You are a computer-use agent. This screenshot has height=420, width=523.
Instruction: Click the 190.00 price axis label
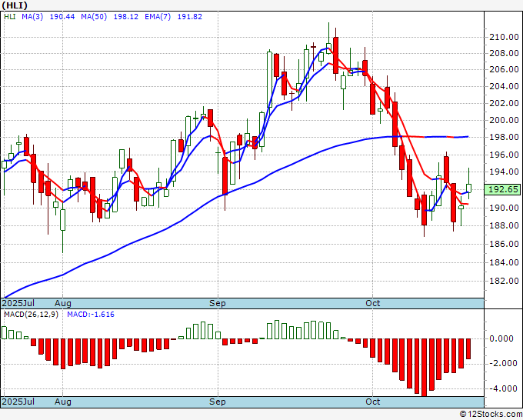tap(504, 208)
